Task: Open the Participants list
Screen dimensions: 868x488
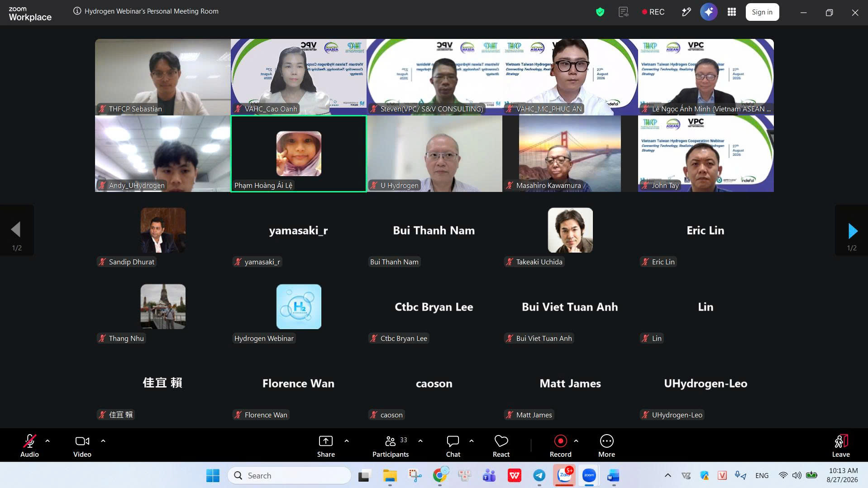Action: [x=391, y=446]
